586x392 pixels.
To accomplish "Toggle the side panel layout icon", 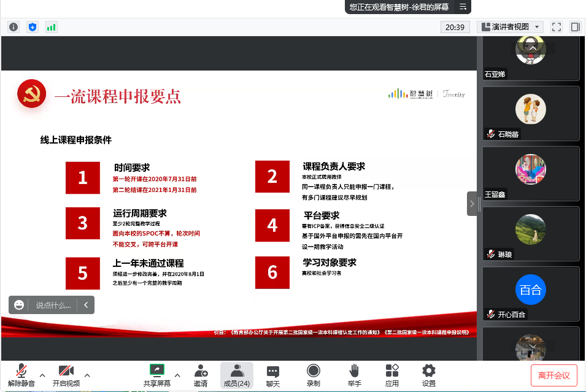I will click(x=575, y=27).
